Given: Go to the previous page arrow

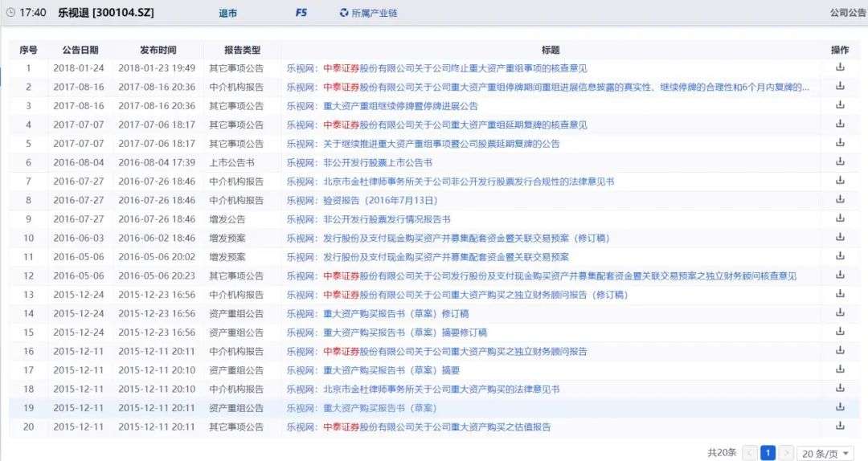Looking at the screenshot, I should coord(750,453).
